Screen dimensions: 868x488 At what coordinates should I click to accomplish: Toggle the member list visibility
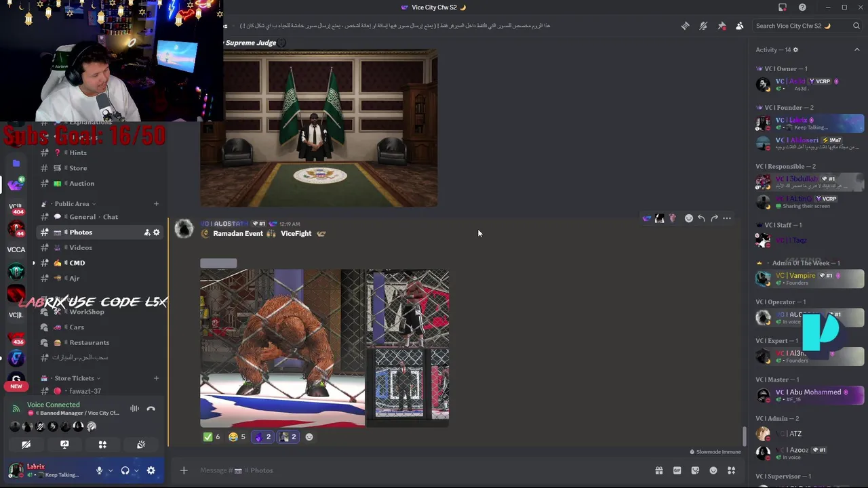coord(739,26)
